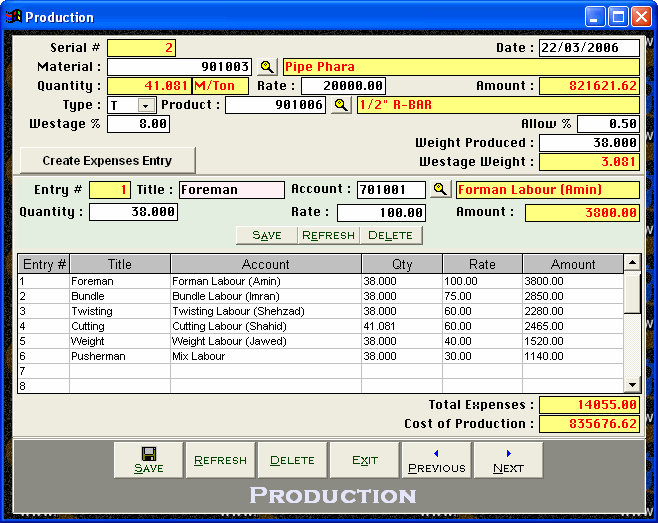This screenshot has width=658, height=523.
Task: Click the Account column header
Action: [266, 264]
